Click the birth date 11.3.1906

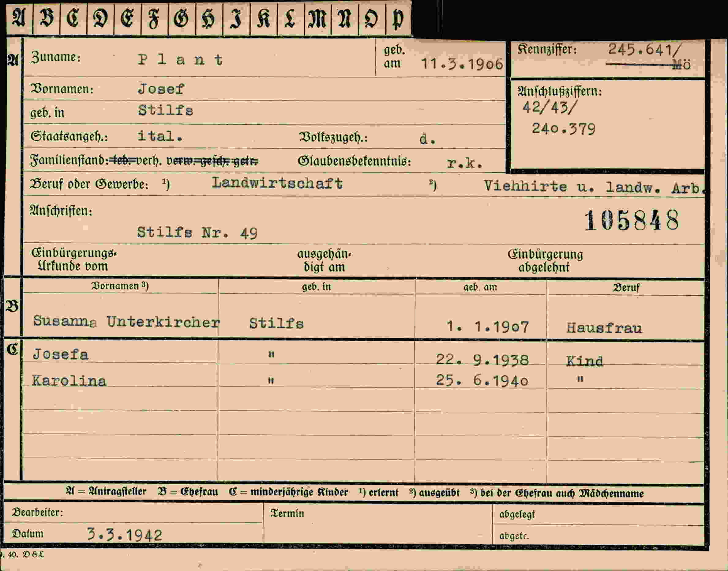point(462,63)
